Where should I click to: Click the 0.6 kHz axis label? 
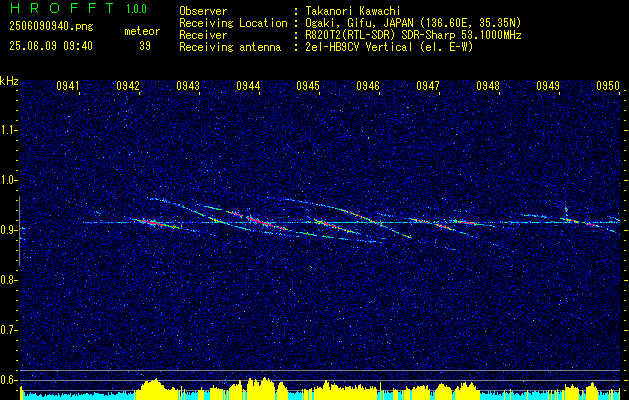[8, 380]
